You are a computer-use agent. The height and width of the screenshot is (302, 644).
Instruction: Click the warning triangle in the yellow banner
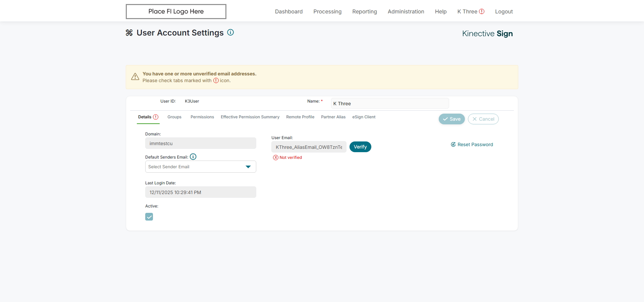click(135, 77)
